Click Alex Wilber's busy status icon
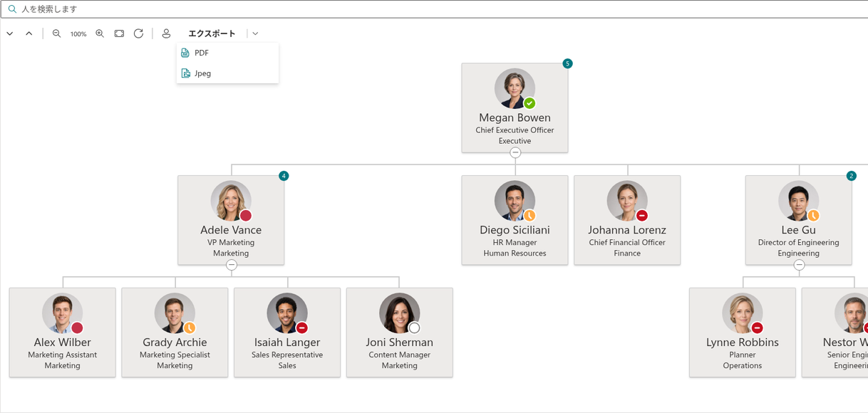The width and height of the screenshot is (868, 413). pyautogui.click(x=77, y=328)
